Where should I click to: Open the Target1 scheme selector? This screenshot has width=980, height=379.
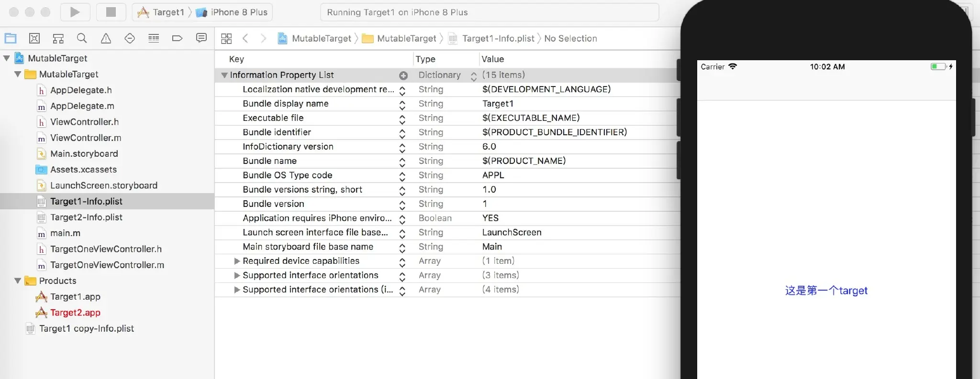coord(161,12)
